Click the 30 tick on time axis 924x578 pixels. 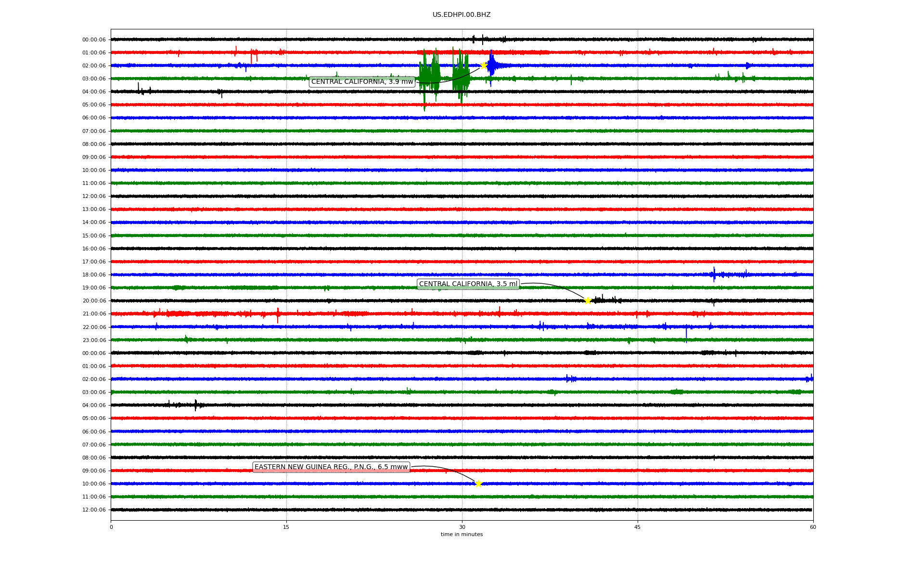[x=462, y=527]
